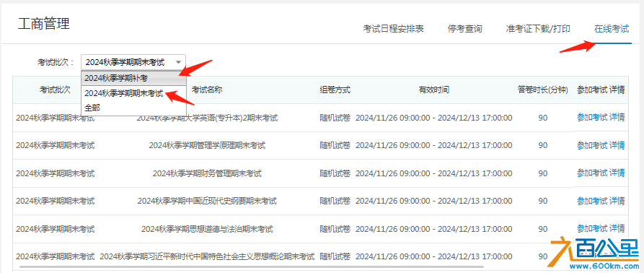Click 参加考试 for 大学英语(专升本)2期末考试
The image size is (644, 273).
(592, 118)
